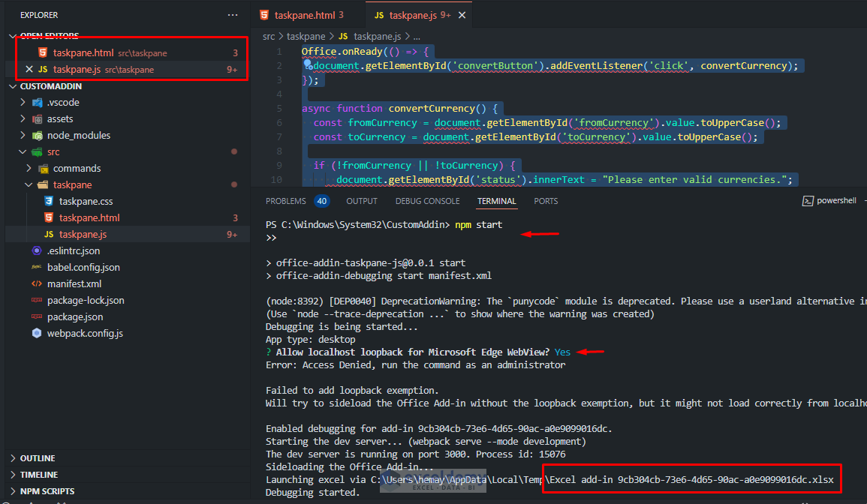867x504 pixels.
Task: Click the breadcrumb ellipsis symbol
Action: click(417, 37)
